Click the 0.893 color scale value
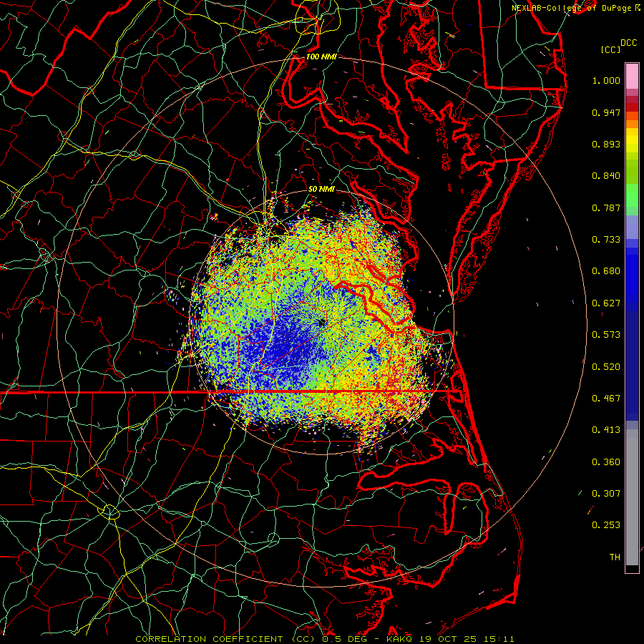The width and height of the screenshot is (644, 644). (606, 144)
